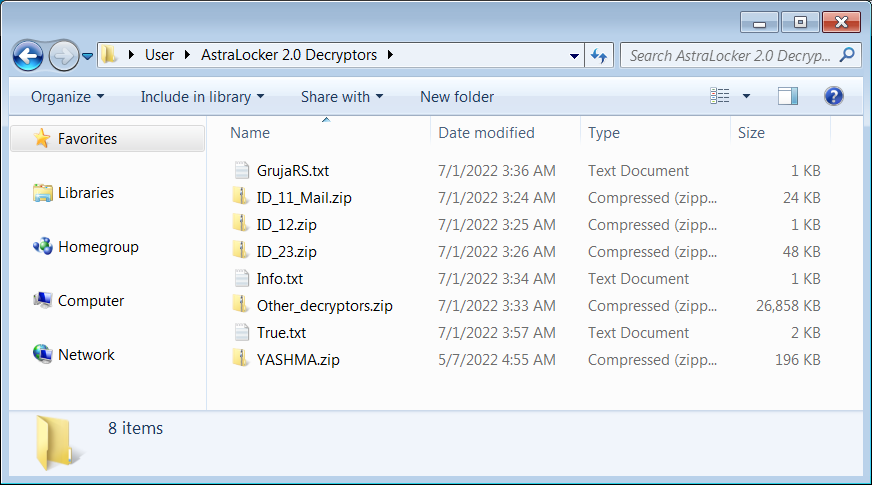The height and width of the screenshot is (485, 872).
Task: Open the Help question mark icon
Action: coord(833,97)
